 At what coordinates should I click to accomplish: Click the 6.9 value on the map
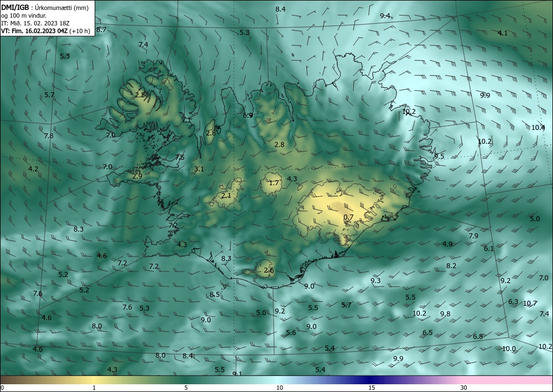(248, 115)
